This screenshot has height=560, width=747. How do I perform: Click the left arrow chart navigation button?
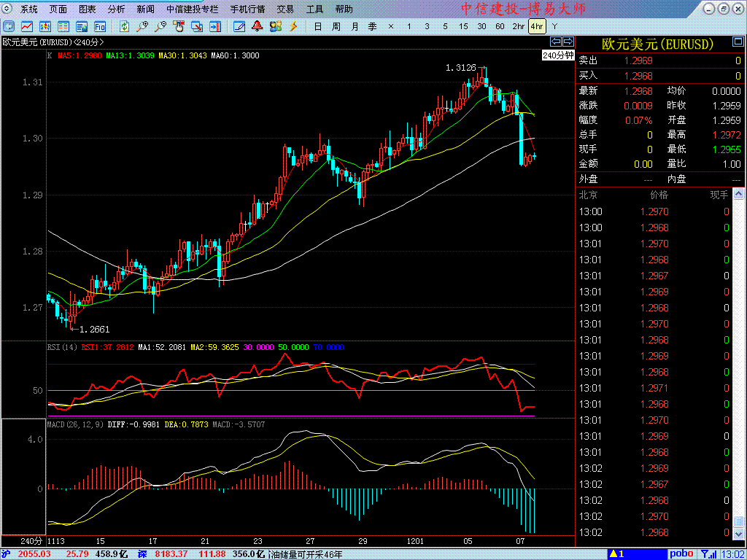pos(555,42)
